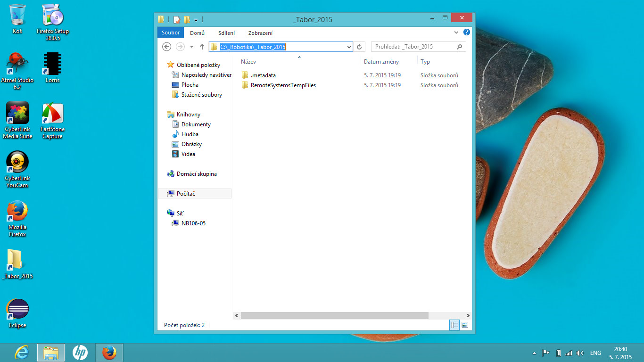Sort files by Název column header
644x362 pixels.
(248, 62)
